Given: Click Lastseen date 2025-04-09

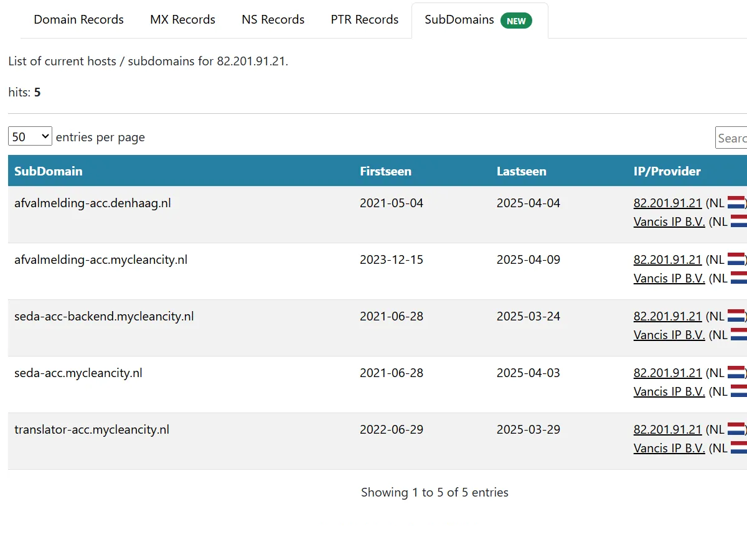Looking at the screenshot, I should (x=529, y=259).
